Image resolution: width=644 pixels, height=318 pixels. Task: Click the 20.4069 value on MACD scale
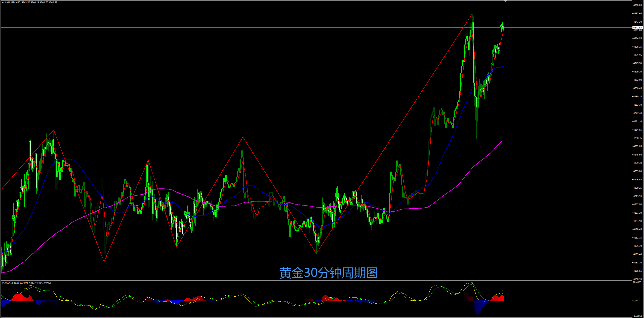[637, 282]
